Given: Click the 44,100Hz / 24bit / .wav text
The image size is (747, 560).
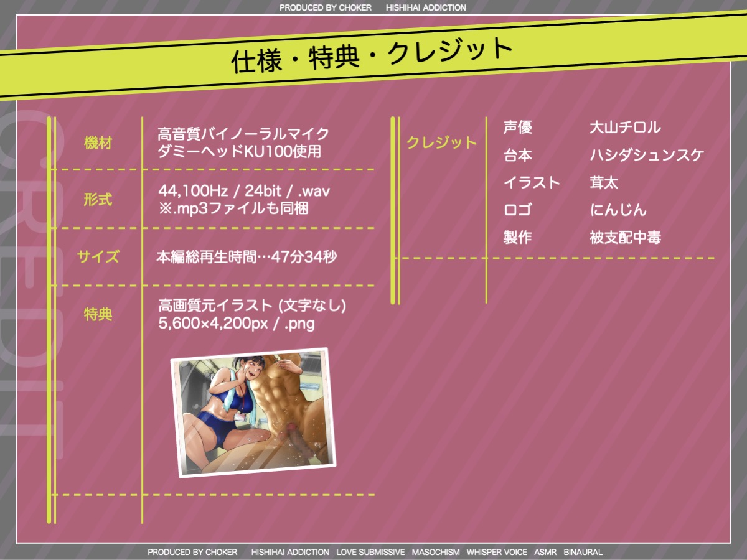Looking at the screenshot, I should click(244, 190).
